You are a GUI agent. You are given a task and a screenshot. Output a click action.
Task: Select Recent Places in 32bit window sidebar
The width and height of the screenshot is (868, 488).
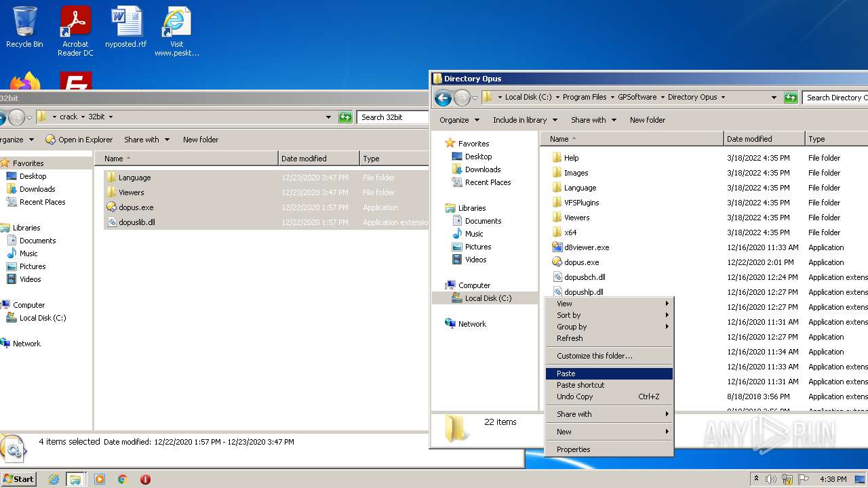point(37,202)
